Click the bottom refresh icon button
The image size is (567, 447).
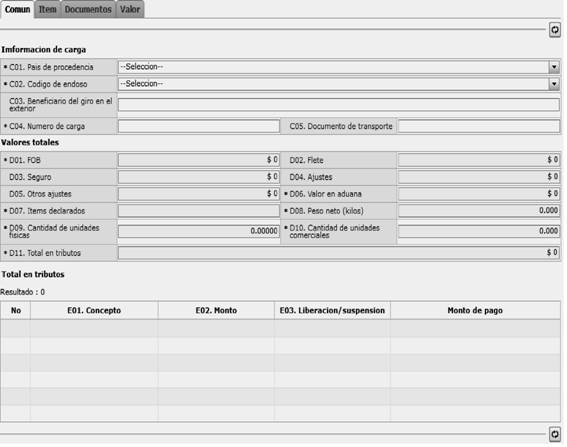(x=555, y=434)
